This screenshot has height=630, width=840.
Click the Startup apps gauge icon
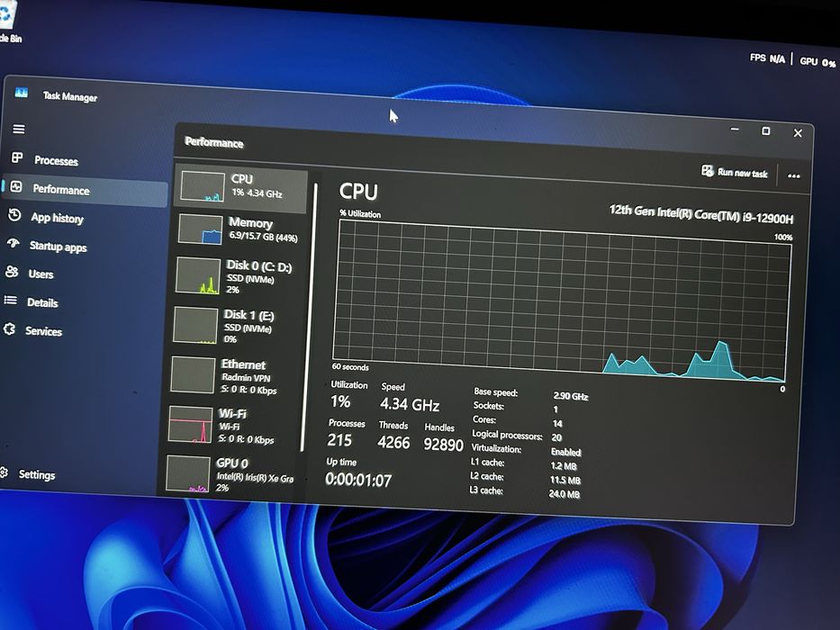pyautogui.click(x=13, y=243)
